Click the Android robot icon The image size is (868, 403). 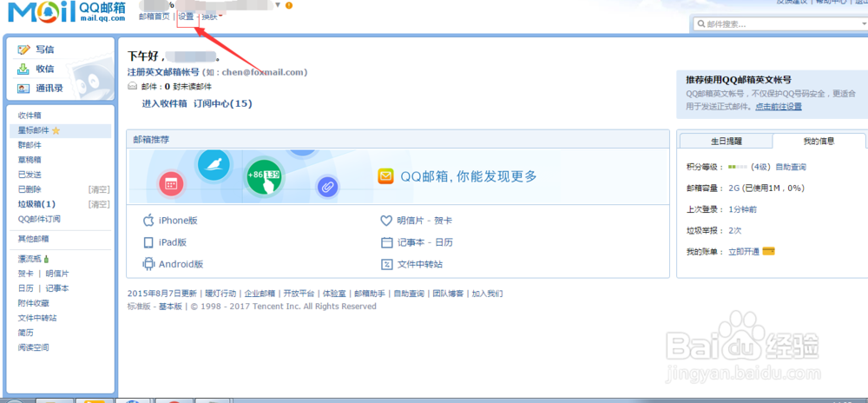pyautogui.click(x=148, y=264)
